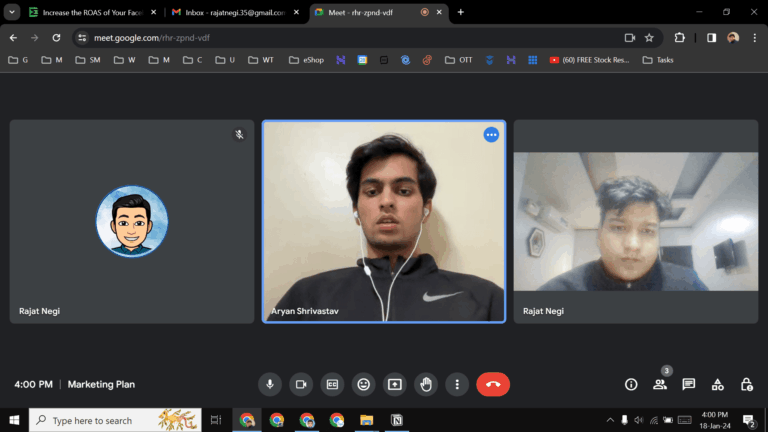Open Notion from the taskbar

pyautogui.click(x=397, y=420)
